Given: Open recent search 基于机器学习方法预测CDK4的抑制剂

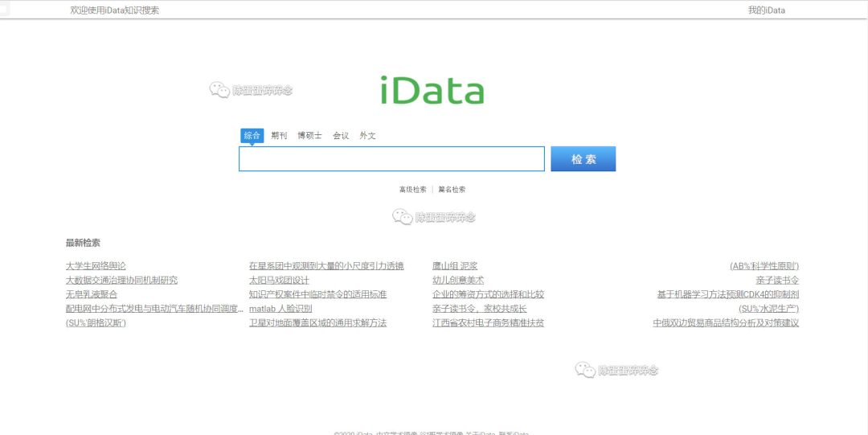Looking at the screenshot, I should (x=728, y=294).
